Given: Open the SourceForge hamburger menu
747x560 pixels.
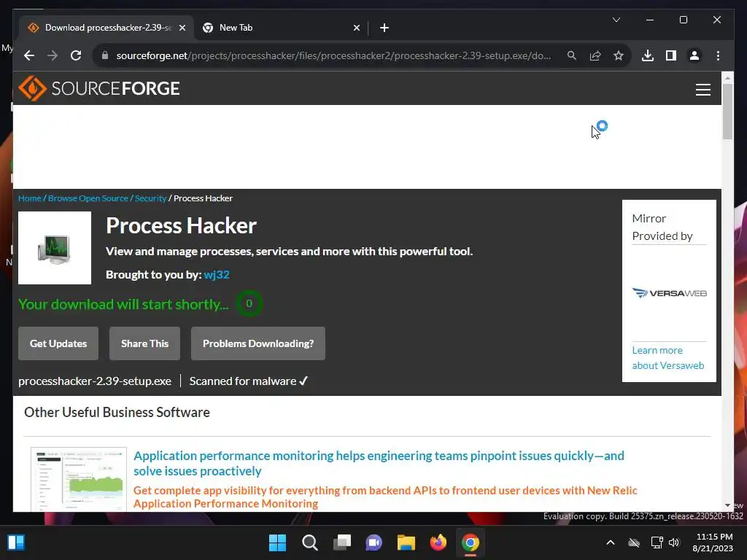Looking at the screenshot, I should 703,90.
